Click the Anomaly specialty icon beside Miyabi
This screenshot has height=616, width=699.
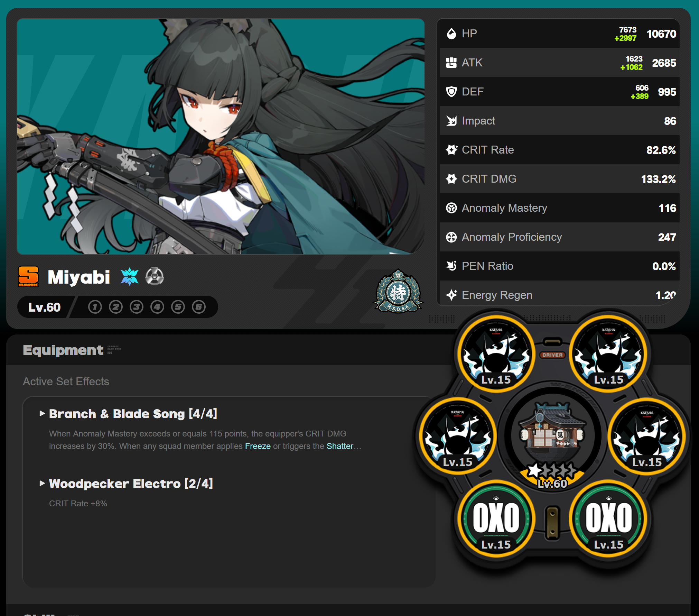(x=154, y=276)
